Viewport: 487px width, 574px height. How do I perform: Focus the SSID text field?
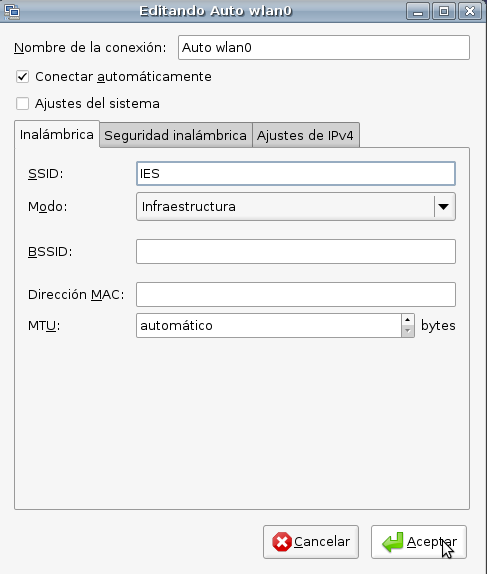coord(296,174)
